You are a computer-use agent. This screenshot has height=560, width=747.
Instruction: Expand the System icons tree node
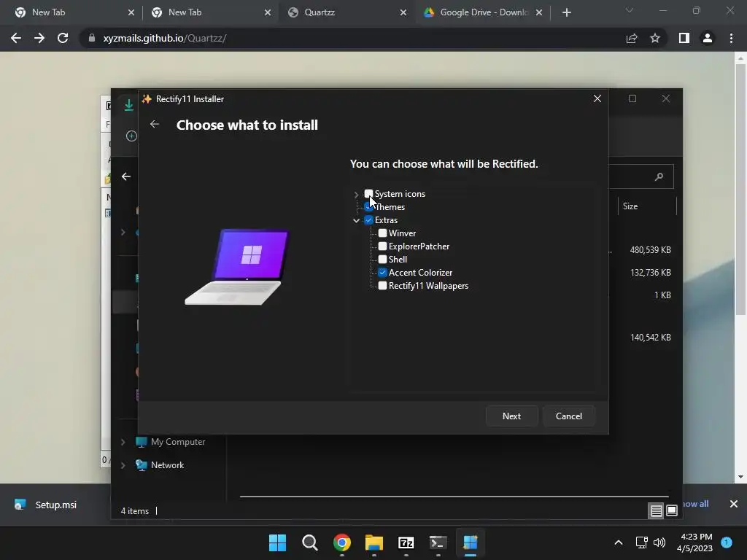coord(356,194)
